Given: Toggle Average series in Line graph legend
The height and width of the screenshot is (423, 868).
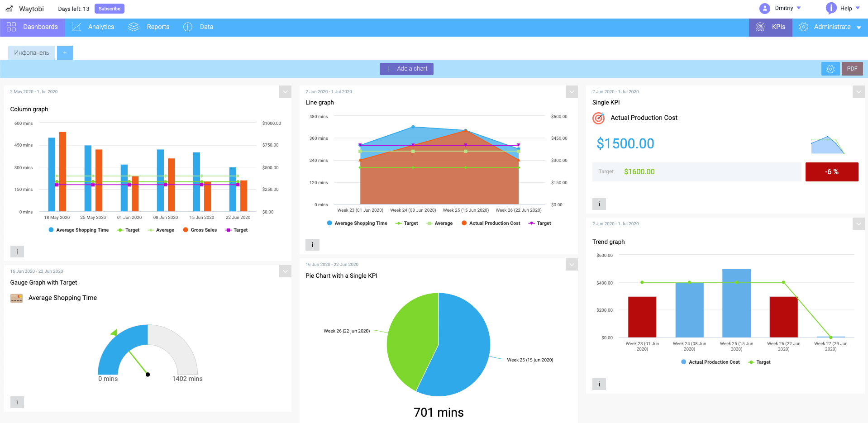Looking at the screenshot, I should pos(439,223).
